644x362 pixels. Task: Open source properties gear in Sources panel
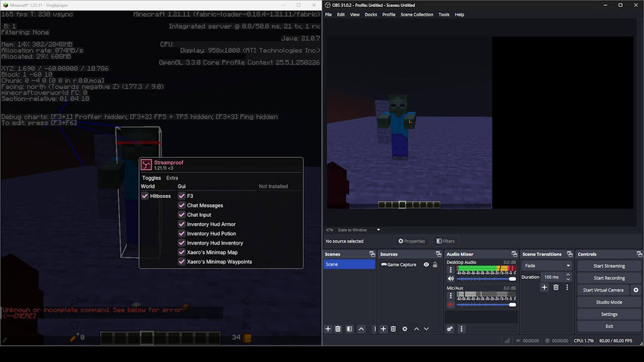pos(404,329)
